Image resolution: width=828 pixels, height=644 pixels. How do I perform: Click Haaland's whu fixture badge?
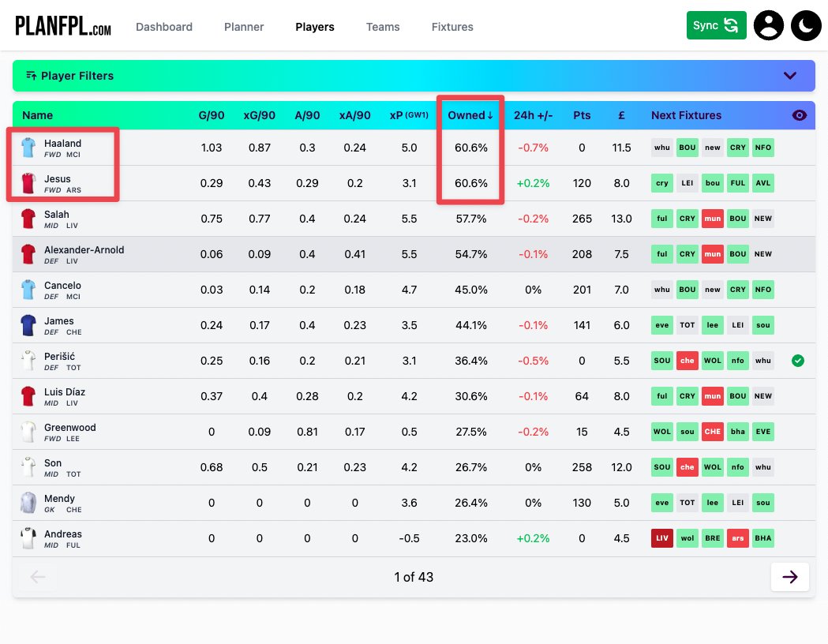click(661, 148)
